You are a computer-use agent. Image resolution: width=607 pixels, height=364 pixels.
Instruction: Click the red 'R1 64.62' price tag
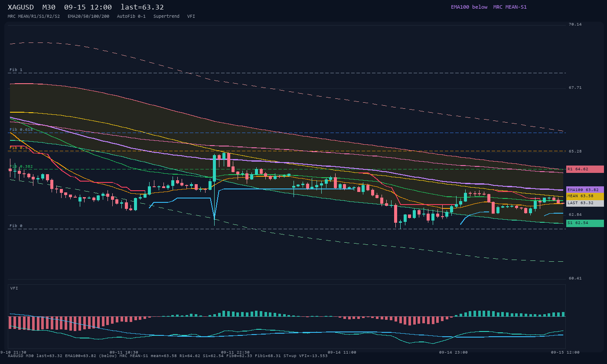tap(585, 169)
